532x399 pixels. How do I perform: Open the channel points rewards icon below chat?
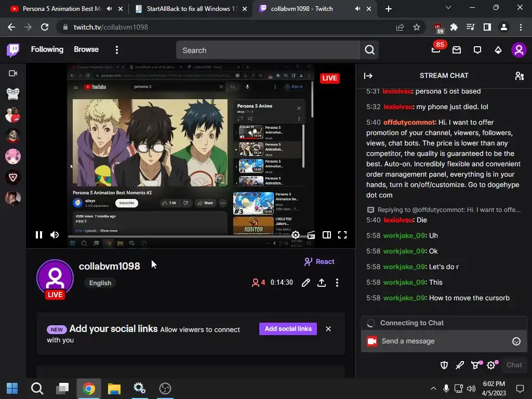coord(476,365)
